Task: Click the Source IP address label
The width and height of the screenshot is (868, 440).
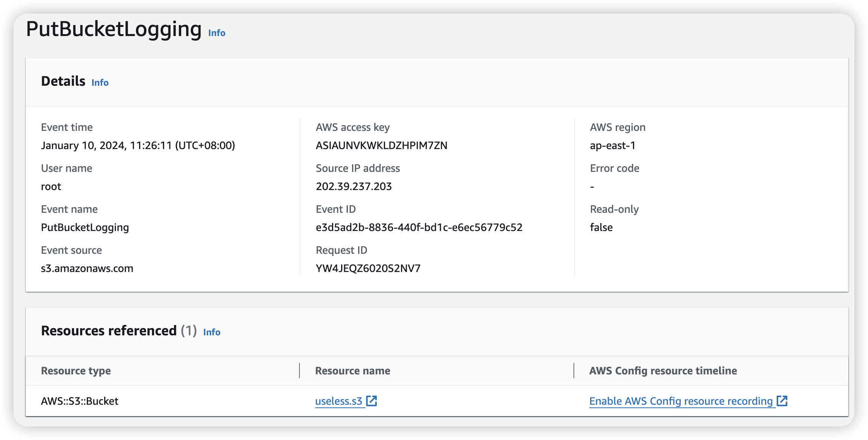Action: point(358,168)
